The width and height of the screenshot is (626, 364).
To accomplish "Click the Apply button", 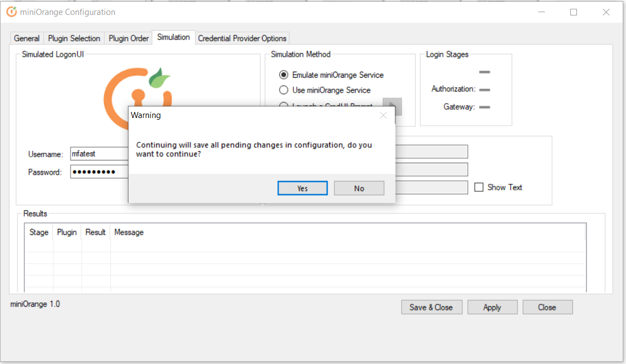I will point(493,307).
